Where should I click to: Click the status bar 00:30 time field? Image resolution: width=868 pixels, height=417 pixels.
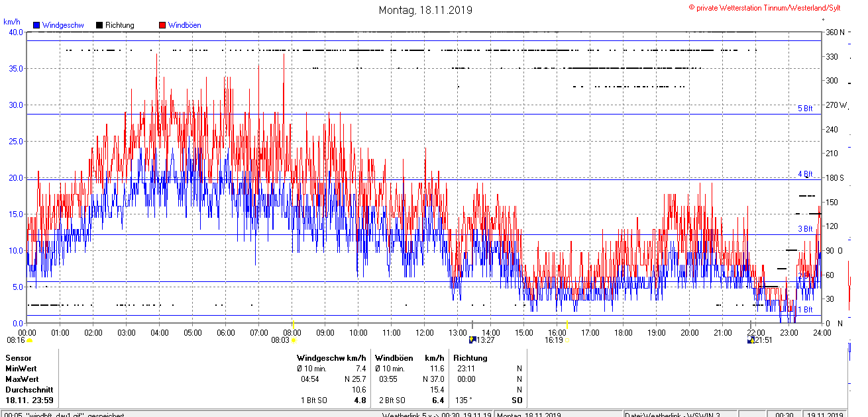point(785,414)
